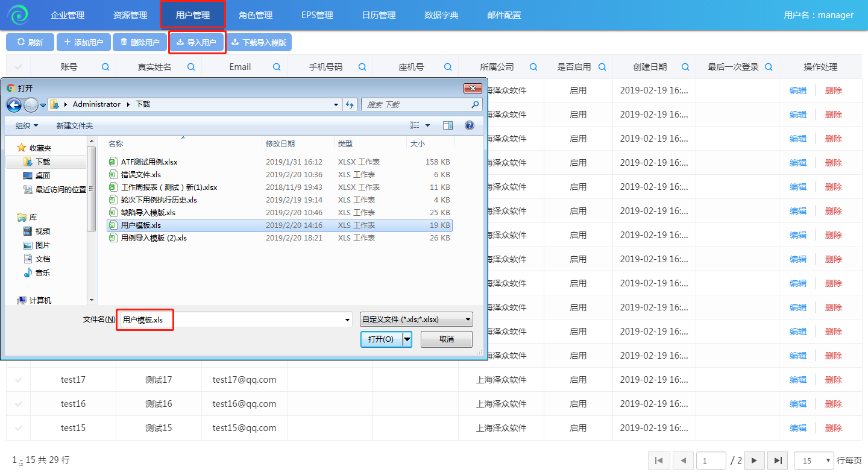Click the refresh icon next to address bar

[350, 105]
